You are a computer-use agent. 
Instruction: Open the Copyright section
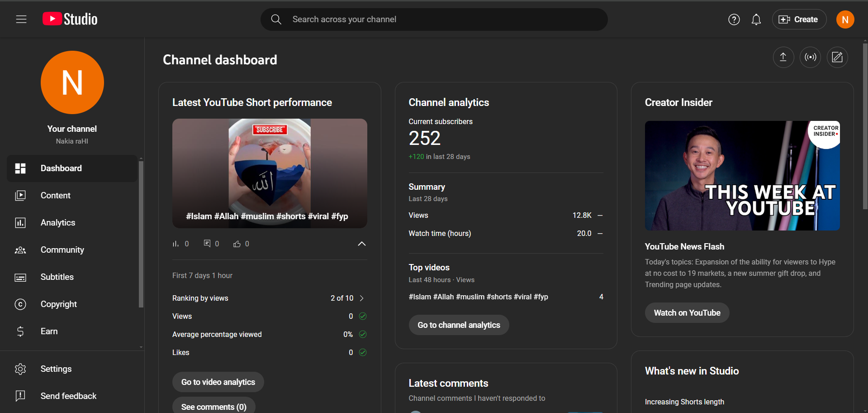pos(72,304)
